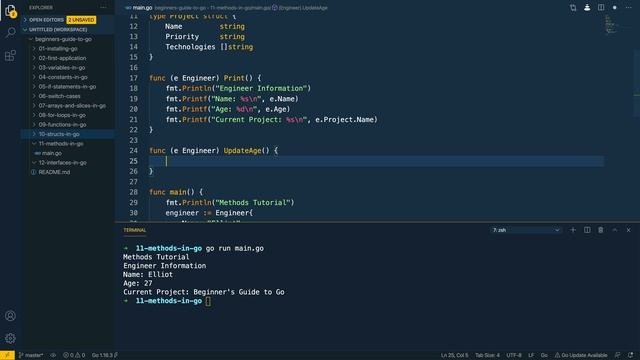Viewport: 640px width, 360px height.
Task: Click the unsaved dot on main.go tab
Action: click(615, 7)
